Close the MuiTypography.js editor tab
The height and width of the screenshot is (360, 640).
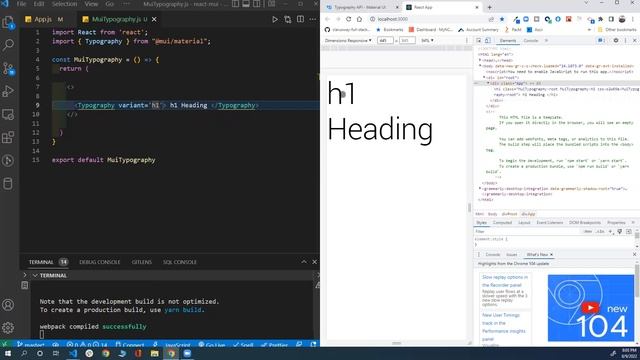tap(154, 19)
